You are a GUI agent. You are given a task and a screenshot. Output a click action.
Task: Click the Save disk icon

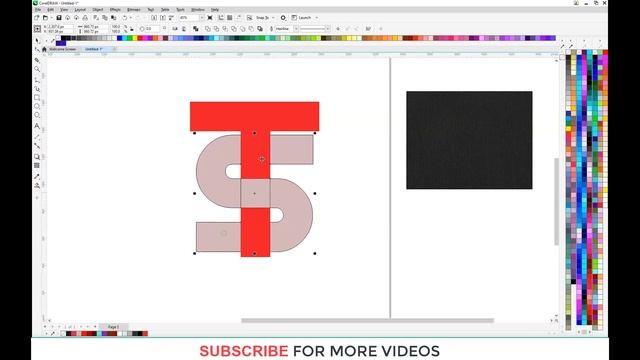coord(59,18)
